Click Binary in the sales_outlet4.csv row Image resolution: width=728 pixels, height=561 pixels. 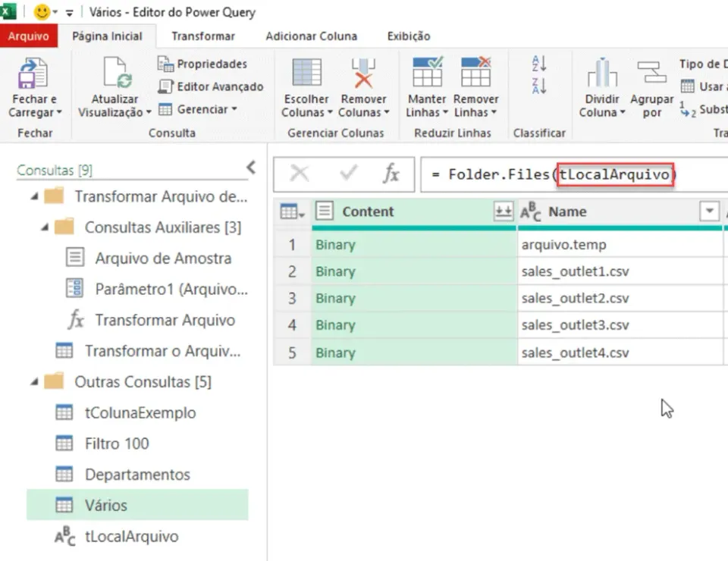[335, 353]
